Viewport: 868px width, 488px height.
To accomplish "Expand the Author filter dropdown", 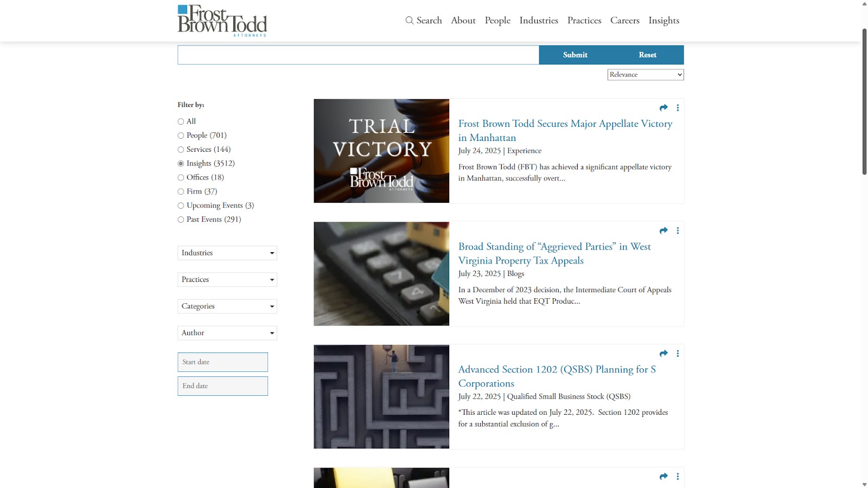I will [227, 333].
